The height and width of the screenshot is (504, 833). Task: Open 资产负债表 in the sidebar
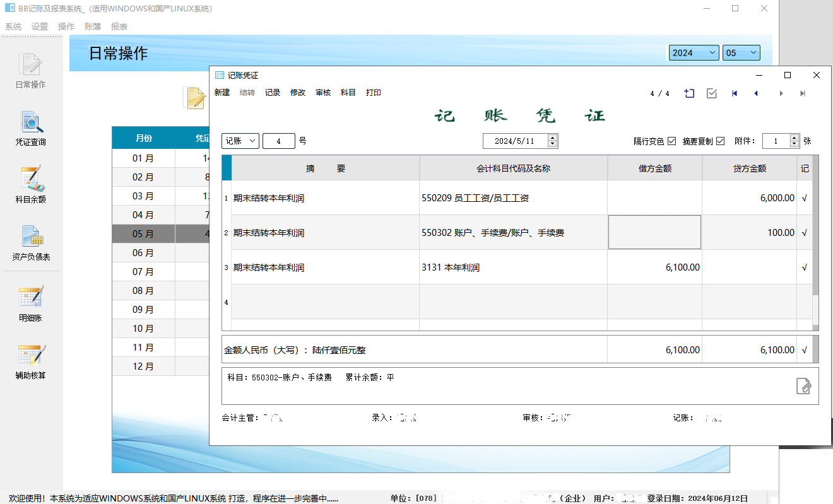(x=30, y=243)
